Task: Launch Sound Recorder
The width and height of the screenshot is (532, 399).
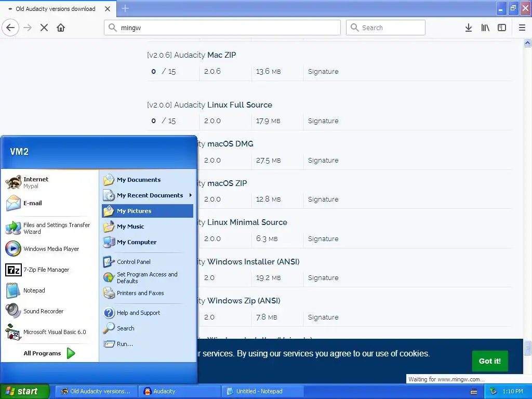Action: [x=50, y=311]
